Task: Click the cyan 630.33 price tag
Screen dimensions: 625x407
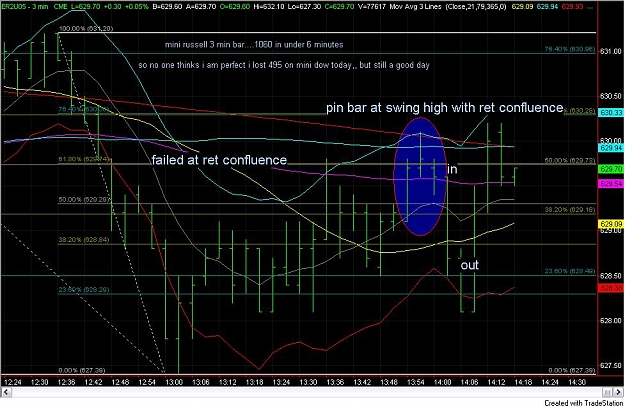Action: (611, 113)
